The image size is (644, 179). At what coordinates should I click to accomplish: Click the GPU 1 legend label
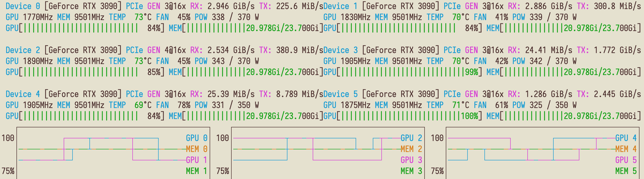tap(197, 160)
